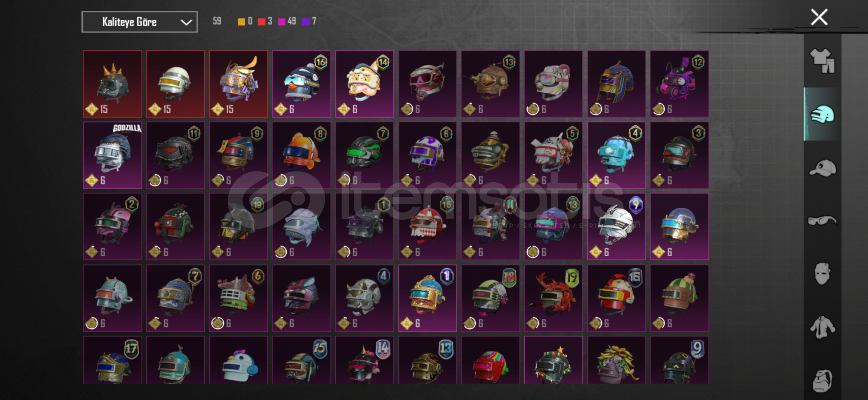Select the helmet category icon in sidebar

822,114
